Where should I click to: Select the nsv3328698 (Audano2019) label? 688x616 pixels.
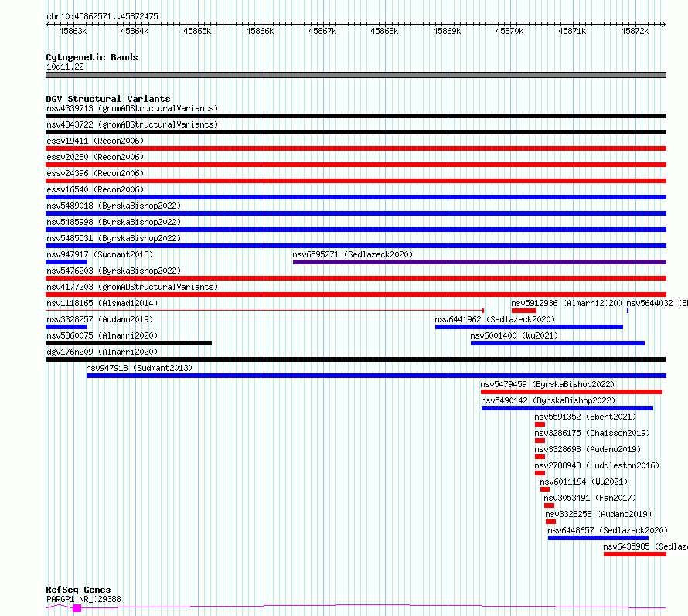click(588, 449)
